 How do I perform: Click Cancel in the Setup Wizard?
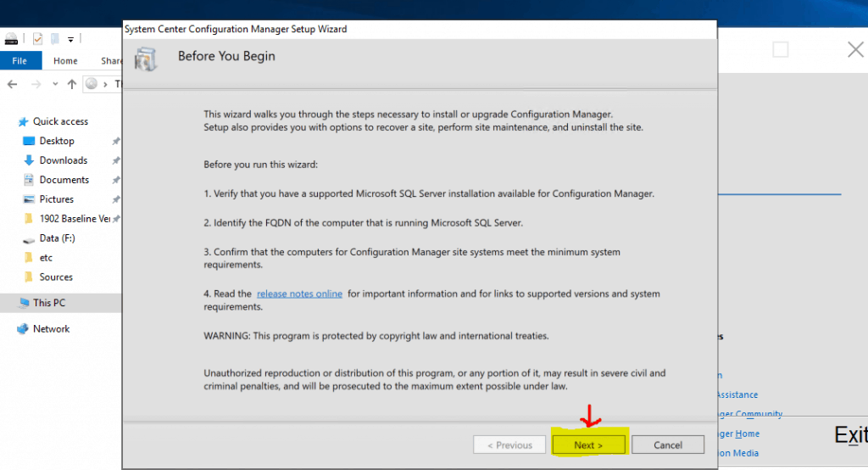pos(668,445)
